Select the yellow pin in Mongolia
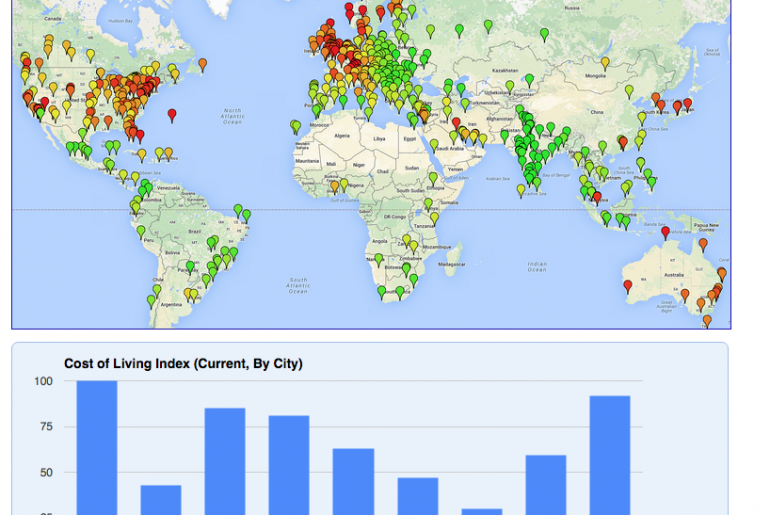Viewport: 770px width, 515px height. (605, 62)
